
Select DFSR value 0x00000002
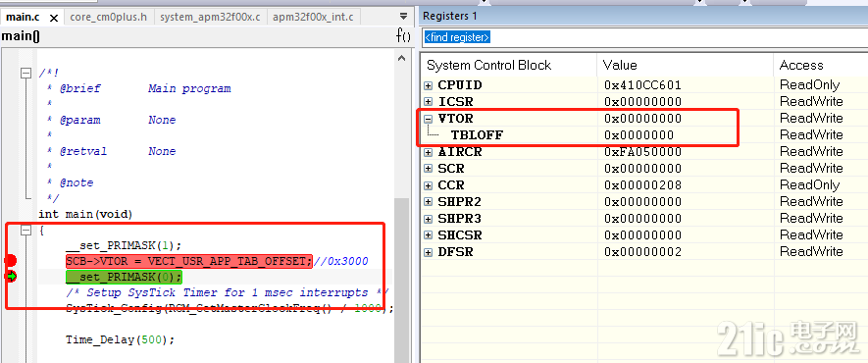point(642,252)
